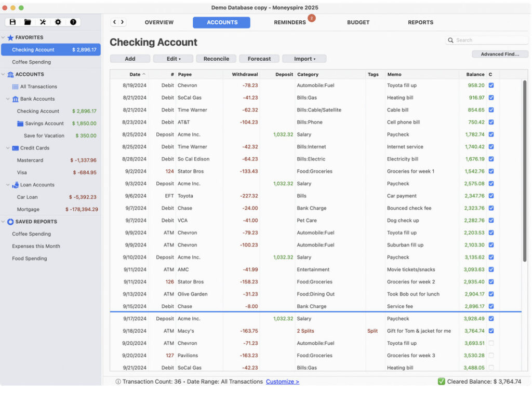Viewport: 532px width, 394px height.
Task: Toggle cleared box for Macy's split row
Action: [491, 331]
